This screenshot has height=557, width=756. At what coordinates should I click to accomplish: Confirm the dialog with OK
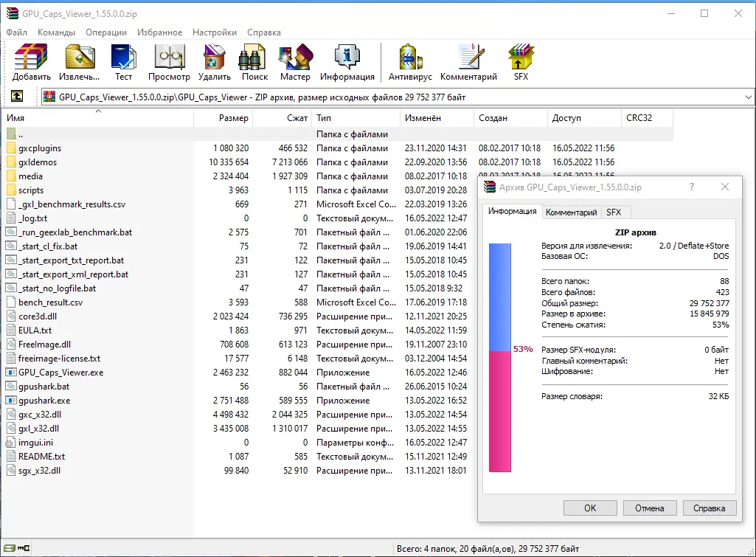[590, 508]
